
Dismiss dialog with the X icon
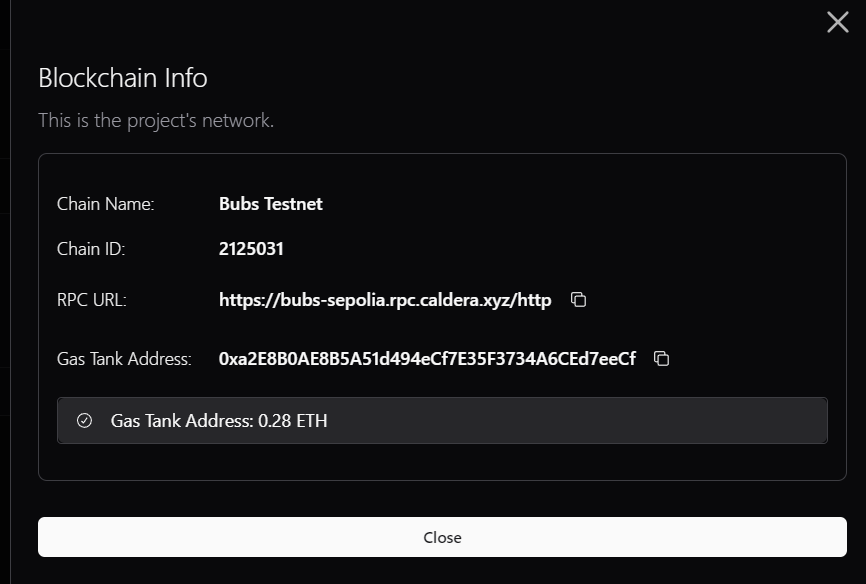(x=837, y=22)
